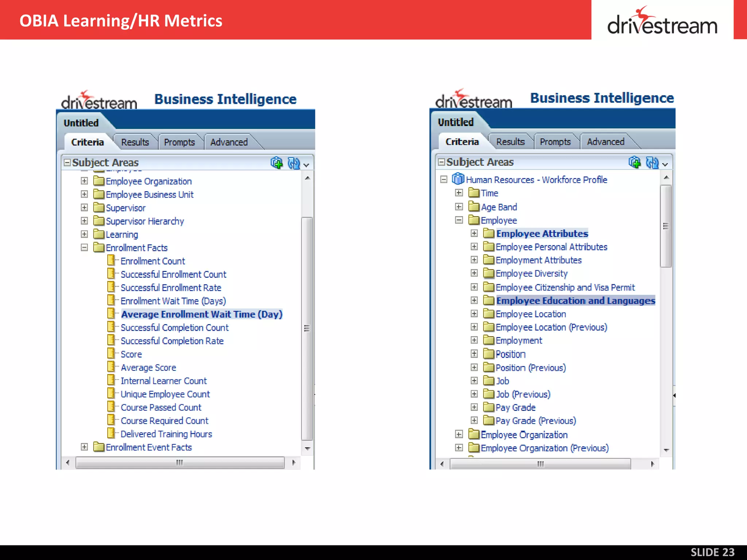Image resolution: width=747 pixels, height=560 pixels.
Task: Click the Employee Business Unit folder icon
Action: (x=99, y=194)
